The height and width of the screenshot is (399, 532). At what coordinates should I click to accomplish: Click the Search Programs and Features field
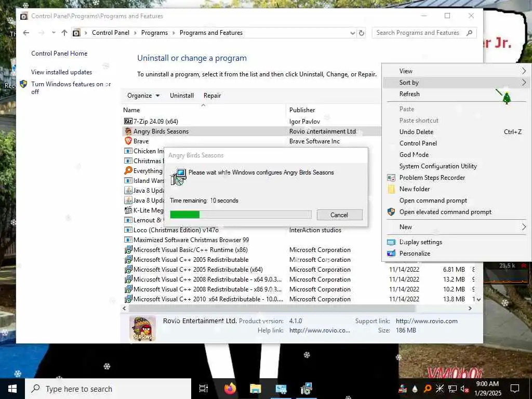click(x=420, y=33)
